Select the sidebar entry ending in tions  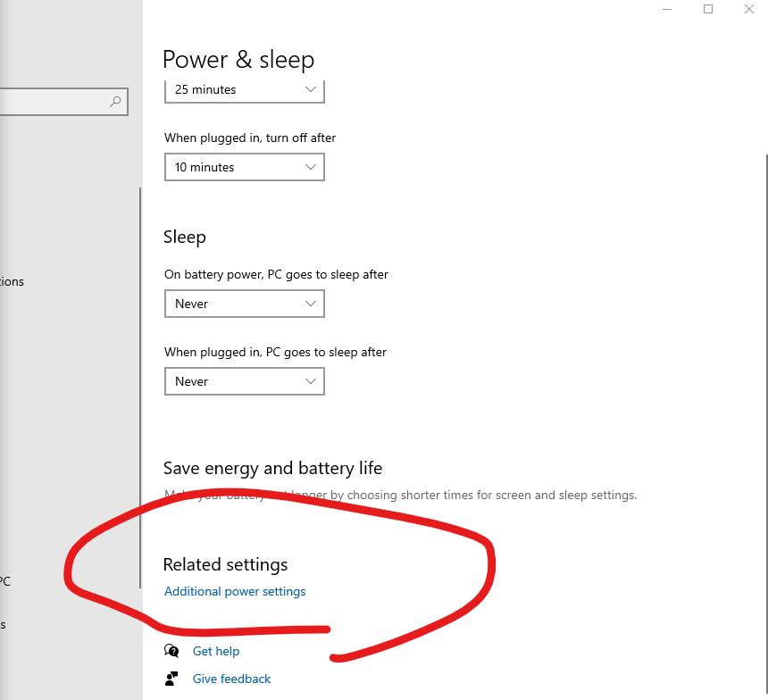11,281
